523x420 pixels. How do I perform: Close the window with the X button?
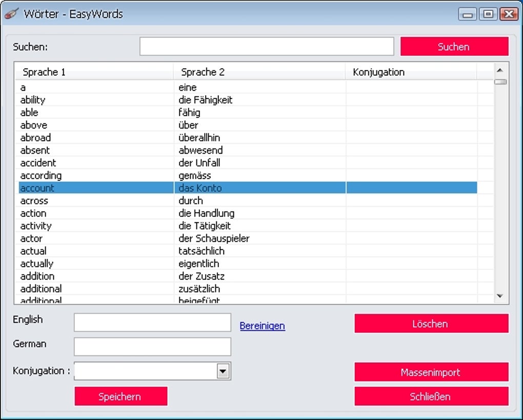[509, 14]
